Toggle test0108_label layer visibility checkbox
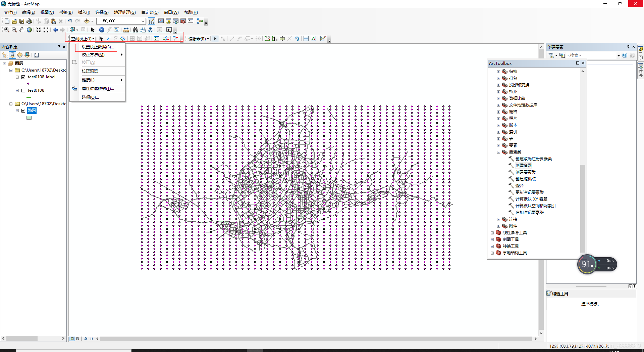The image size is (644, 352). tap(23, 77)
